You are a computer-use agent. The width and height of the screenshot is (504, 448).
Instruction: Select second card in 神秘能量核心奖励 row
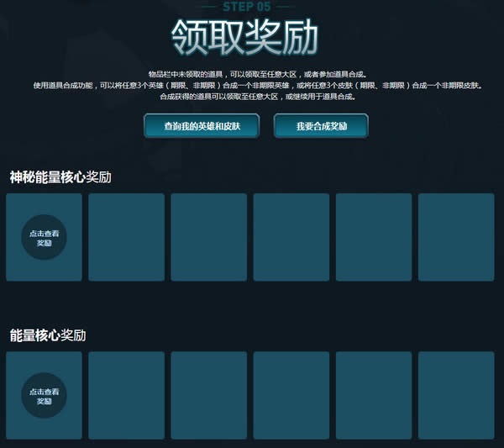click(126, 237)
